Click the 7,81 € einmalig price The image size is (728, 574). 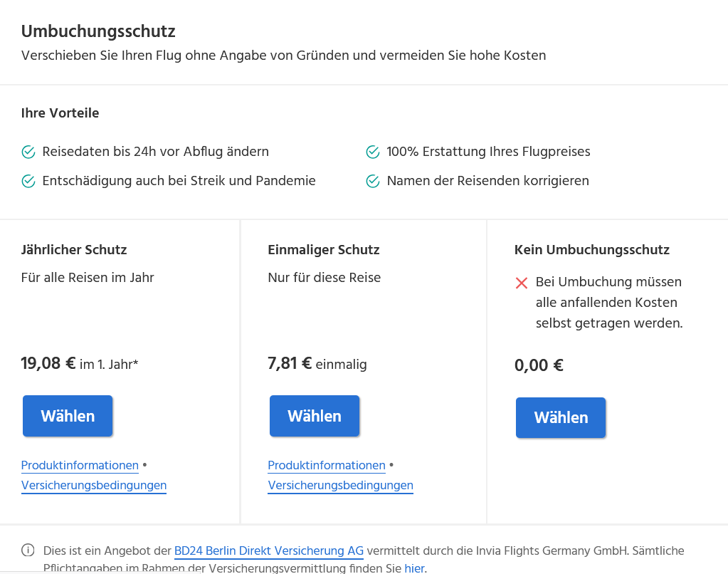pos(317,363)
